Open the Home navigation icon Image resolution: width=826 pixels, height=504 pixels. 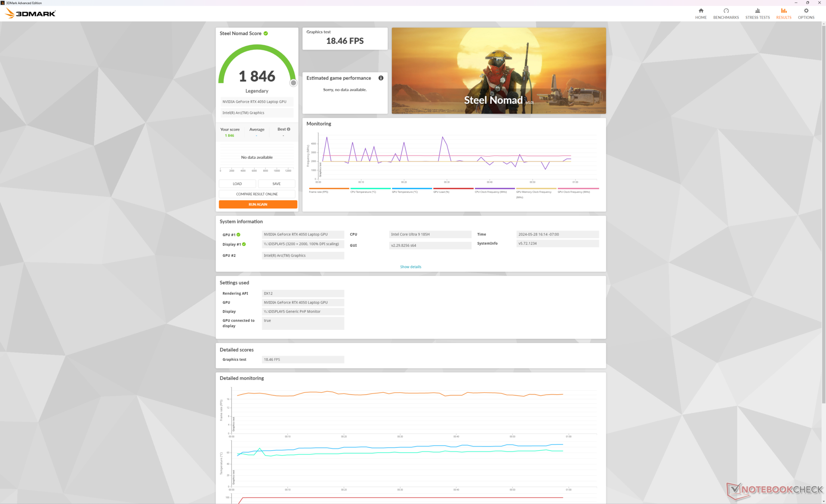701,11
